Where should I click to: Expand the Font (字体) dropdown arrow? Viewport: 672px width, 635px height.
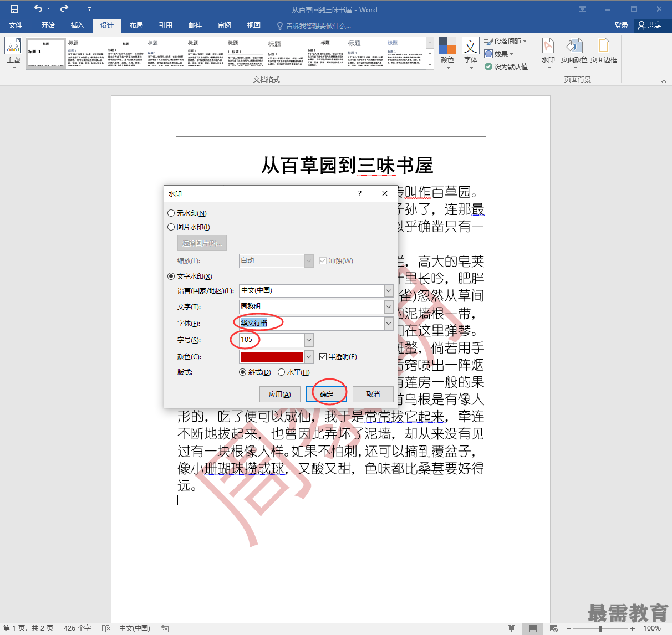click(389, 323)
